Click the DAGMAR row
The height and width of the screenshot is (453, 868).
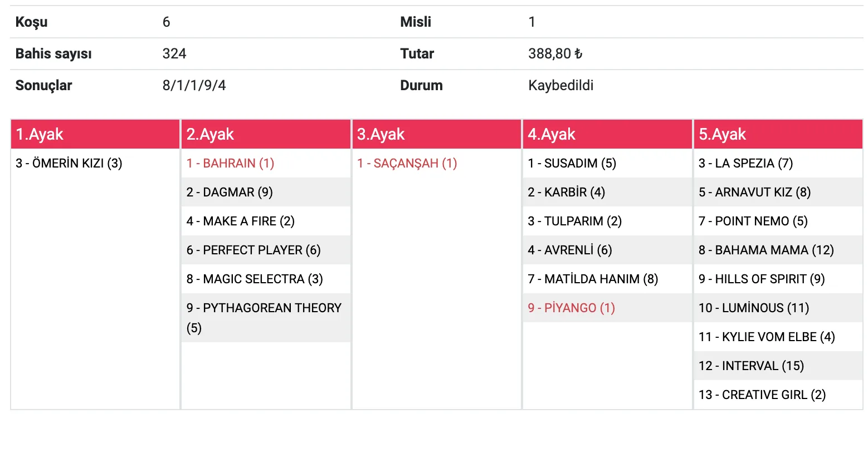[x=230, y=192]
